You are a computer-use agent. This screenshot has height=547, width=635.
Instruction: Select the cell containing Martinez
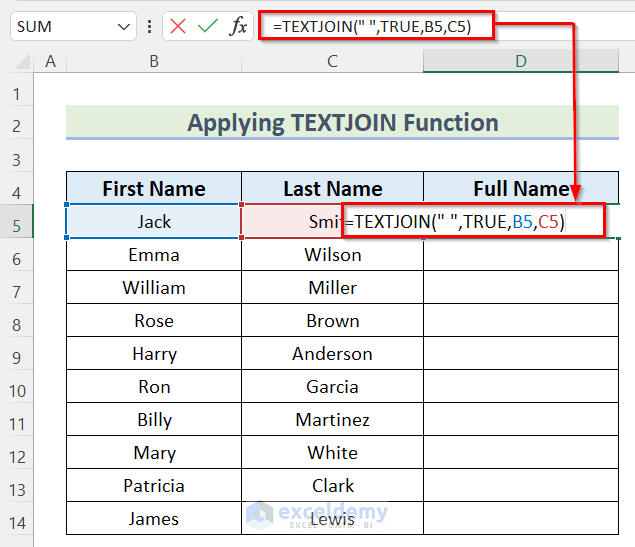pyautogui.click(x=332, y=420)
